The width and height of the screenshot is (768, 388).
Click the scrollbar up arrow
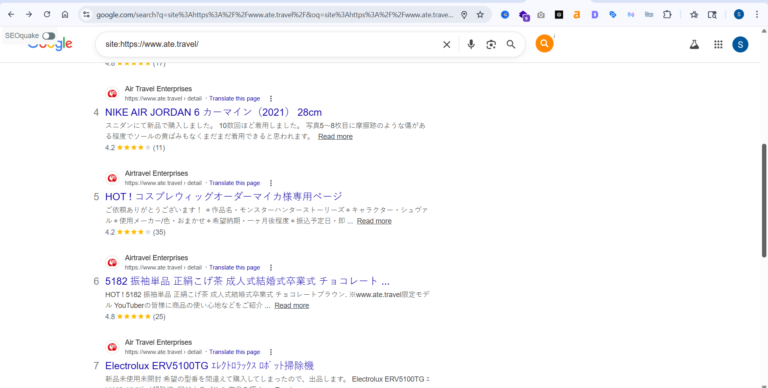[x=764, y=31]
